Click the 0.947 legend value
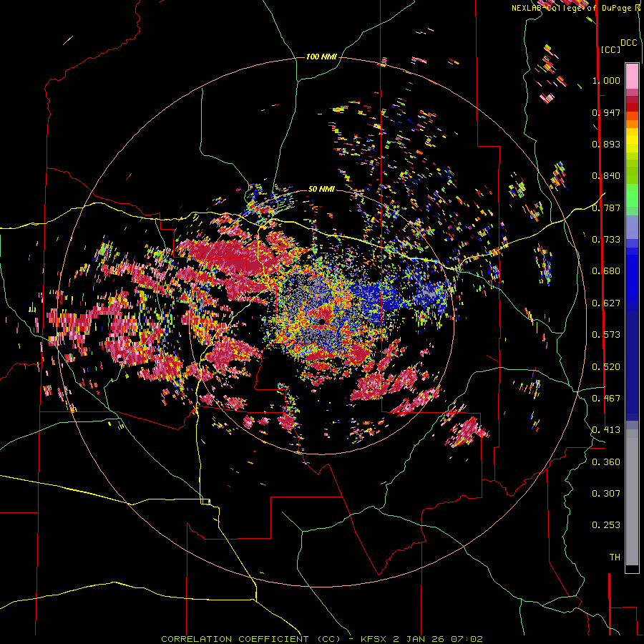644x644 pixels. 606,112
